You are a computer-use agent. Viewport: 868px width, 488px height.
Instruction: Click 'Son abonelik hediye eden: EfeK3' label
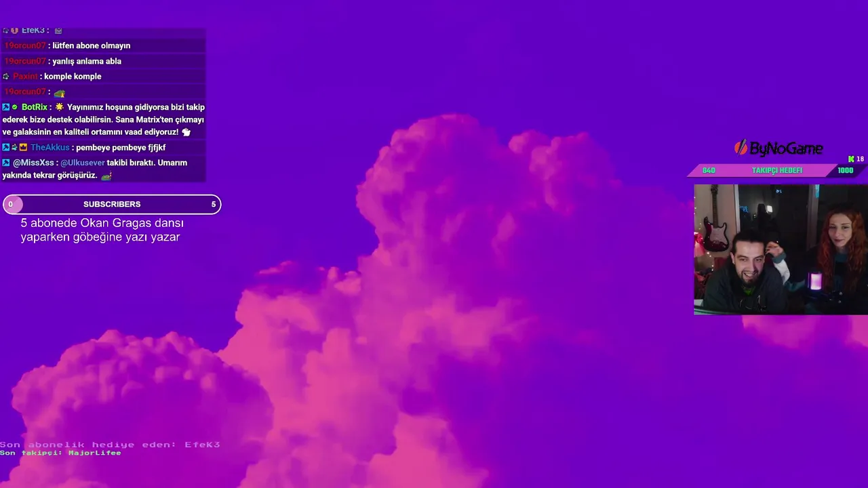[x=110, y=445]
